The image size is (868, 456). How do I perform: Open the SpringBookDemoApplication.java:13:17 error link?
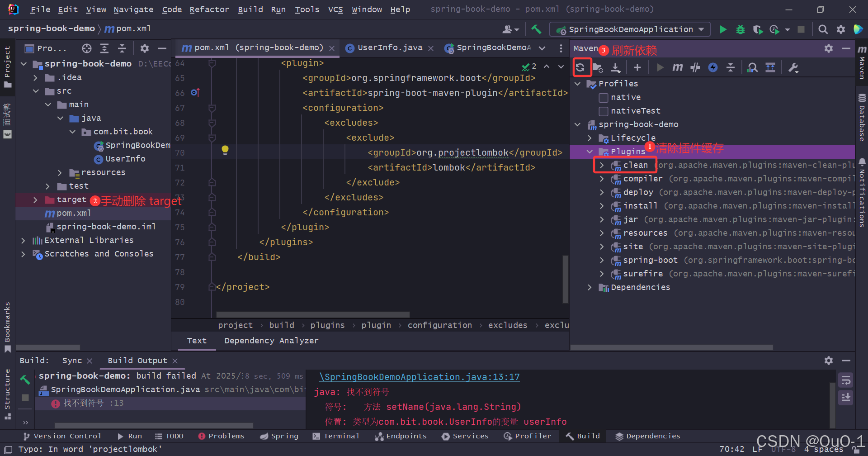click(x=420, y=377)
